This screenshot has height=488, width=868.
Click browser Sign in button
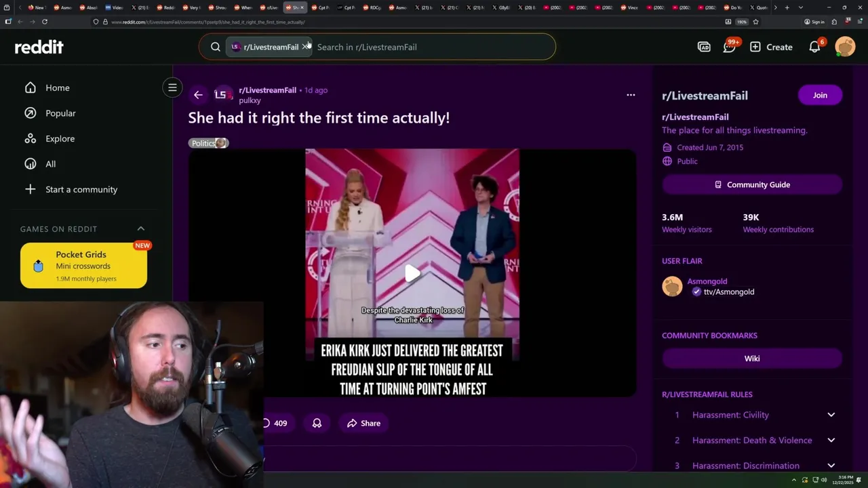pos(814,22)
